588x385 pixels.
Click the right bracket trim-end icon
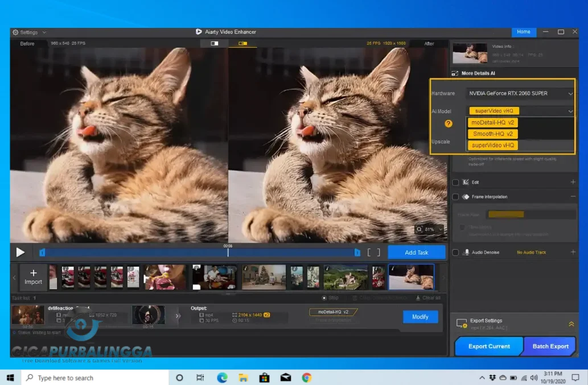pos(379,252)
